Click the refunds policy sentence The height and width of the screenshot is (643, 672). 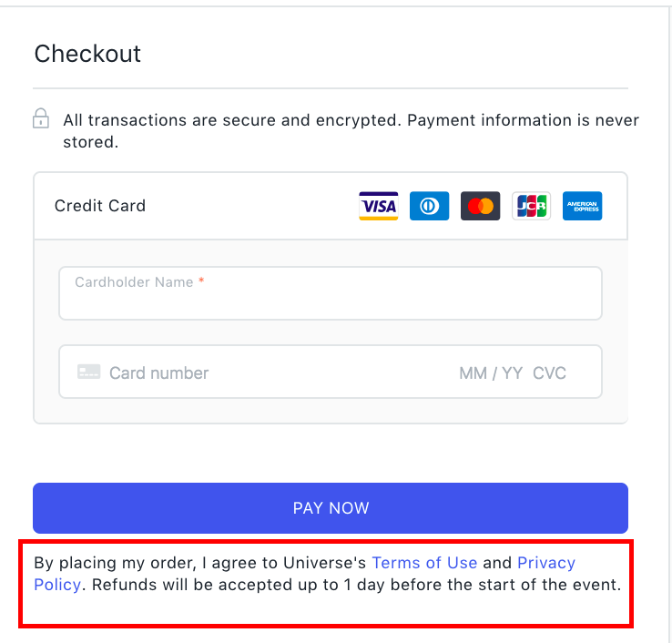point(355,585)
